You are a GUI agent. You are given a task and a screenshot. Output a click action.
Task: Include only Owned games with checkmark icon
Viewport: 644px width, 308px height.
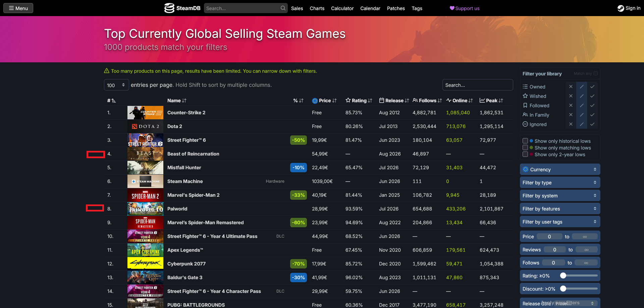click(592, 86)
